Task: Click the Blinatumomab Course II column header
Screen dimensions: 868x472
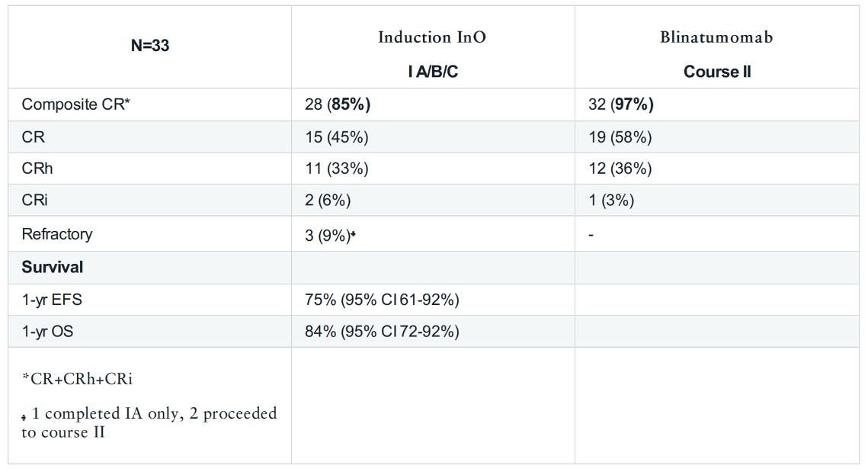Action: coord(716,54)
